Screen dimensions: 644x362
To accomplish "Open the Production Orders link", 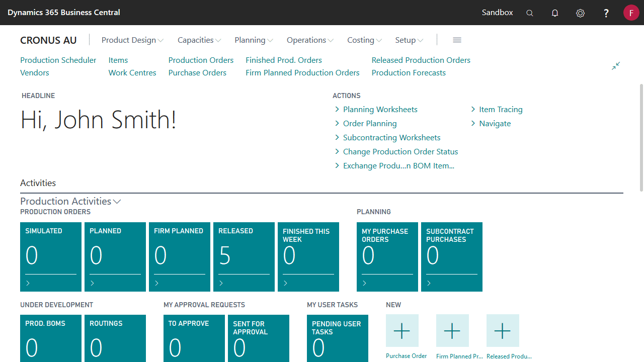I will pyautogui.click(x=201, y=60).
